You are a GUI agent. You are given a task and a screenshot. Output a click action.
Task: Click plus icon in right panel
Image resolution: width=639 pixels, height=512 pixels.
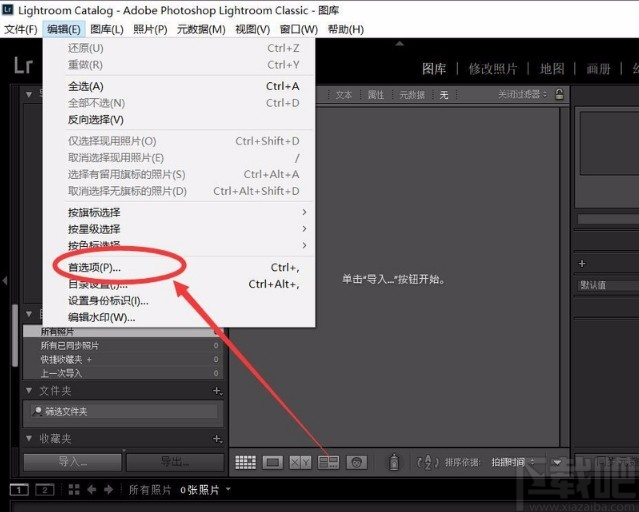(x=582, y=264)
